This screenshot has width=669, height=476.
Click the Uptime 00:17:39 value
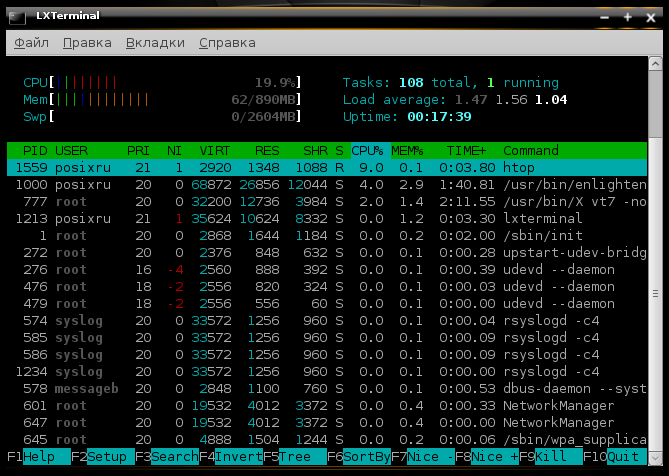point(439,116)
